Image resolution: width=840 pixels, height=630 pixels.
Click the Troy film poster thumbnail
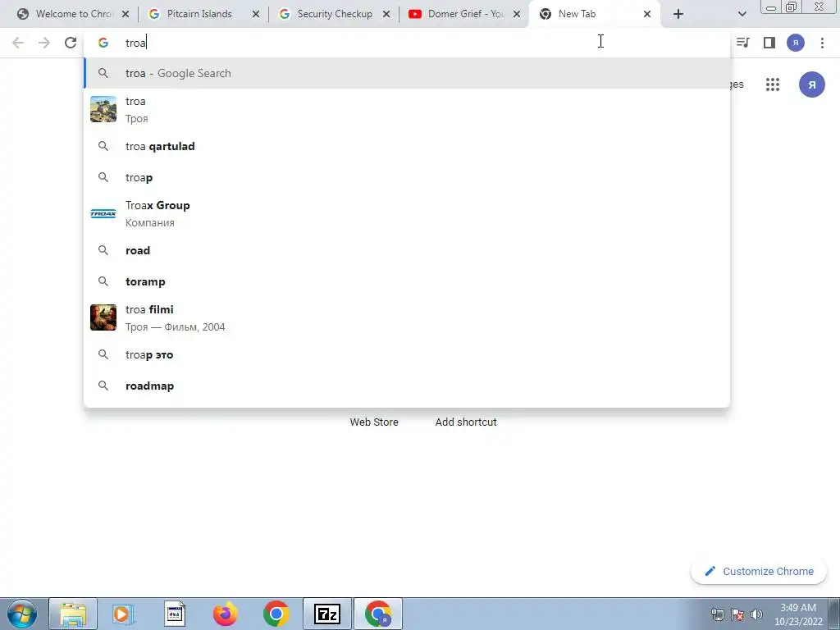(x=103, y=317)
